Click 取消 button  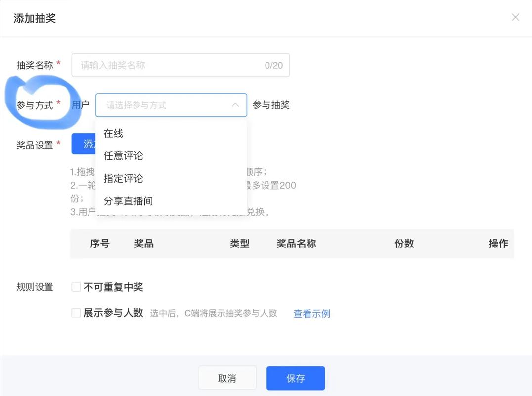227,378
